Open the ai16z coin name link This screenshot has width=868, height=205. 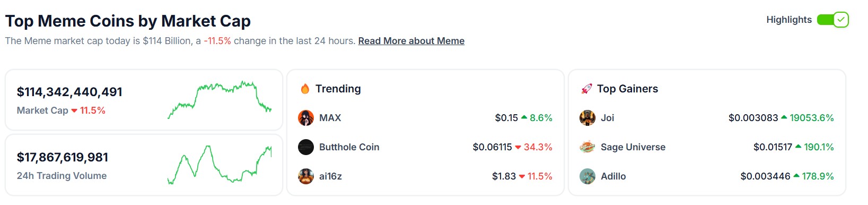point(330,176)
